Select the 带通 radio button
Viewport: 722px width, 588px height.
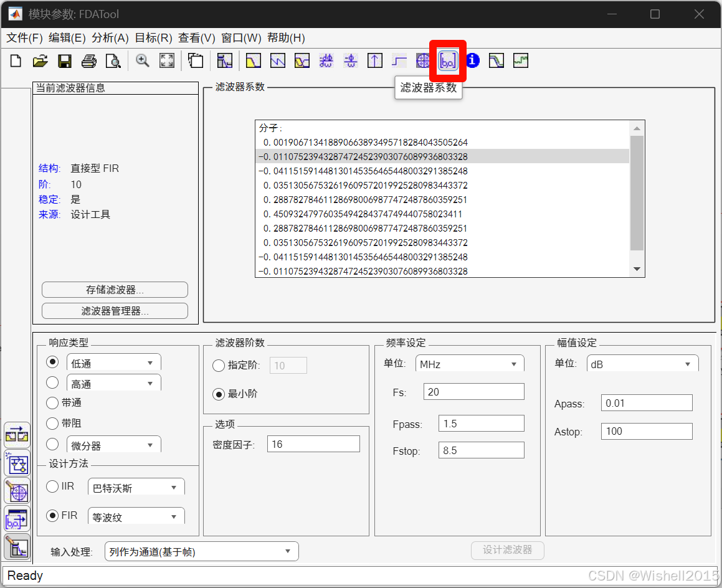point(52,403)
